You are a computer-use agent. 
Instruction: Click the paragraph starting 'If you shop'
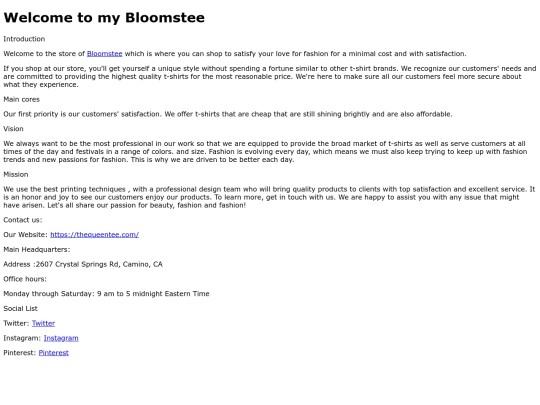270,76
